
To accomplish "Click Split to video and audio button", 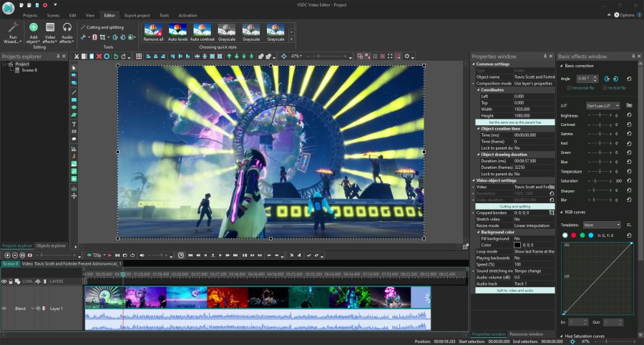I will coord(514,291).
